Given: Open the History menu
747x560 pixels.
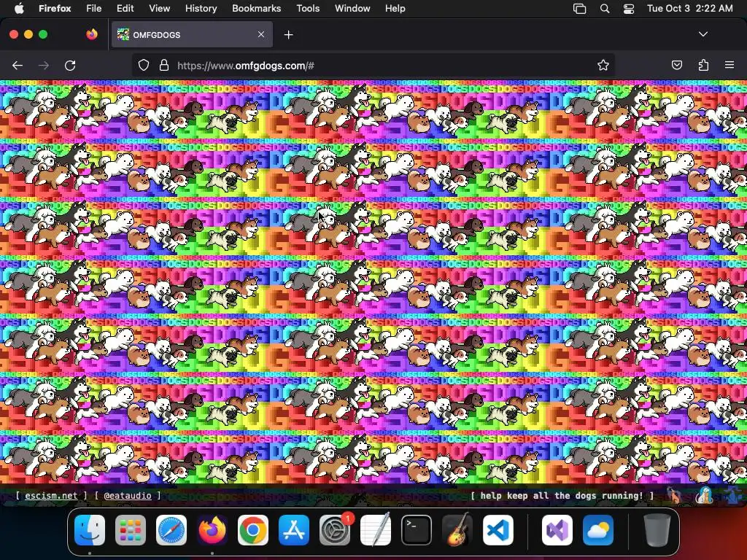Looking at the screenshot, I should (x=201, y=9).
